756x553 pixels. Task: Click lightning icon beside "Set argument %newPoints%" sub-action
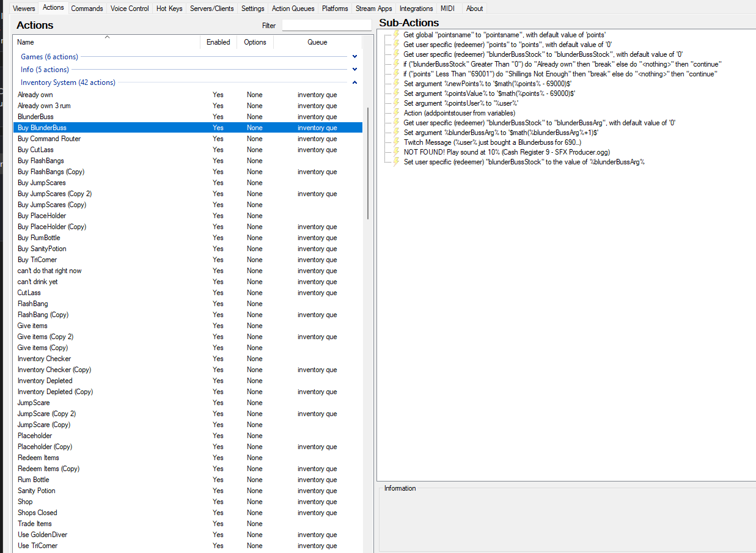395,84
